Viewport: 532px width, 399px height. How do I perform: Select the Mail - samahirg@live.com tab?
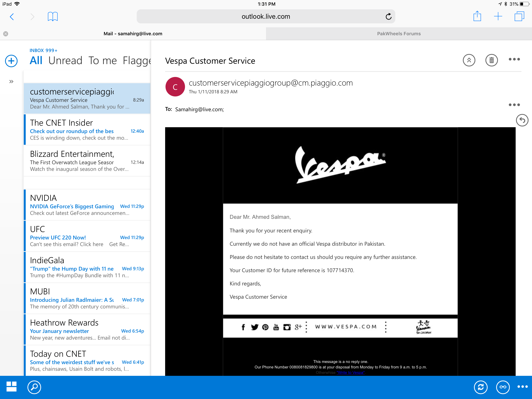pos(133,34)
